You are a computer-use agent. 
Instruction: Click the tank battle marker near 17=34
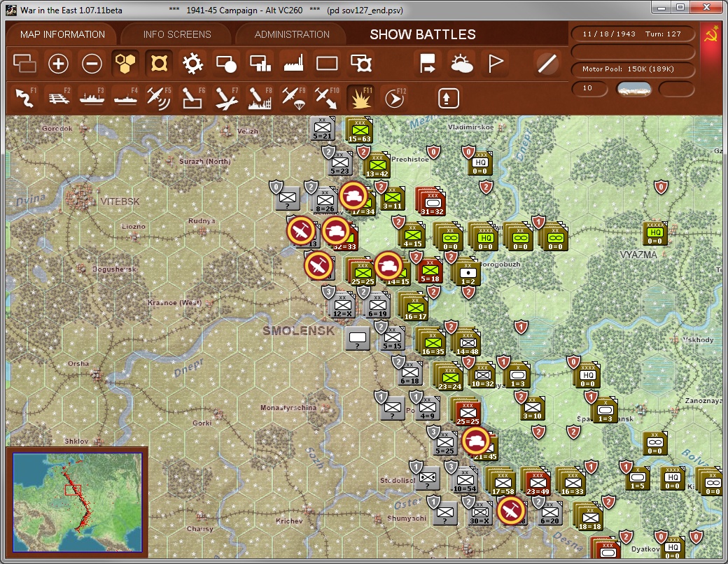pos(353,196)
